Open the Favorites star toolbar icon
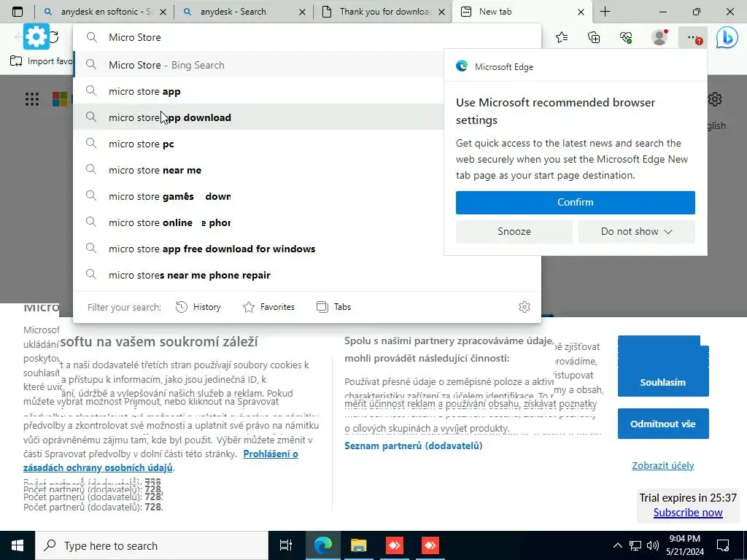This screenshot has height=560, width=747. pyautogui.click(x=562, y=37)
